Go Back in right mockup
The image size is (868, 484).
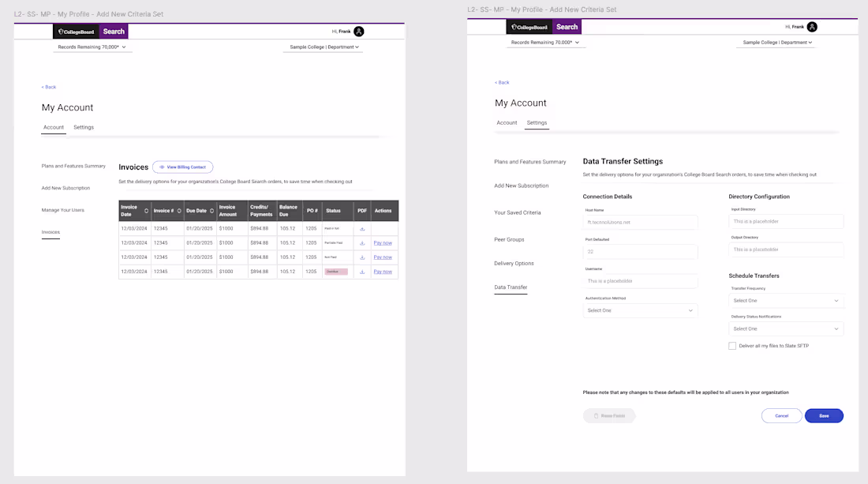coord(502,82)
